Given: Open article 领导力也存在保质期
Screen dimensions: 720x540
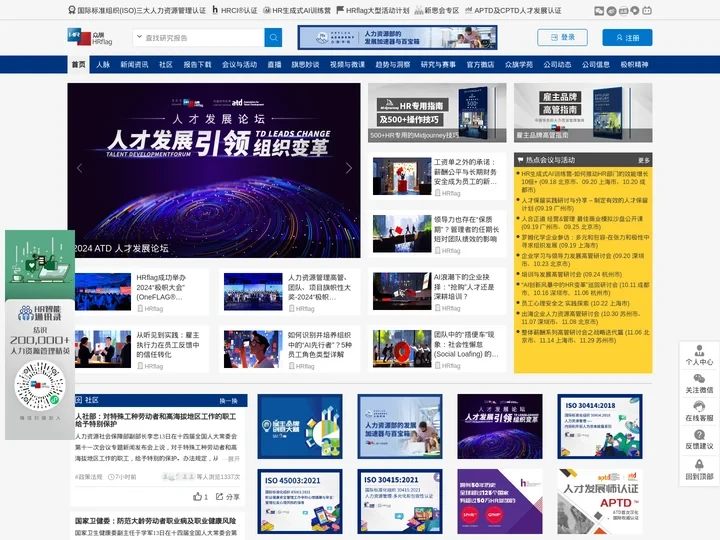Looking at the screenshot, I should (437, 234).
